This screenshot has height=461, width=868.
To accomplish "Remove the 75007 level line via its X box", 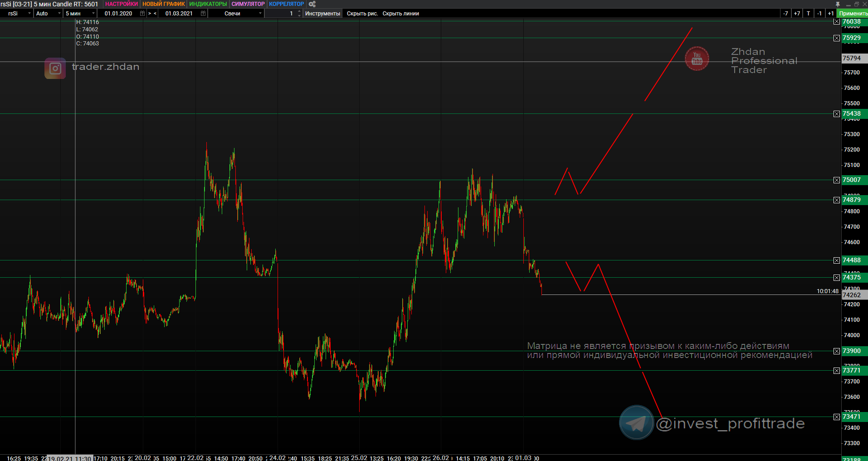I will (837, 180).
